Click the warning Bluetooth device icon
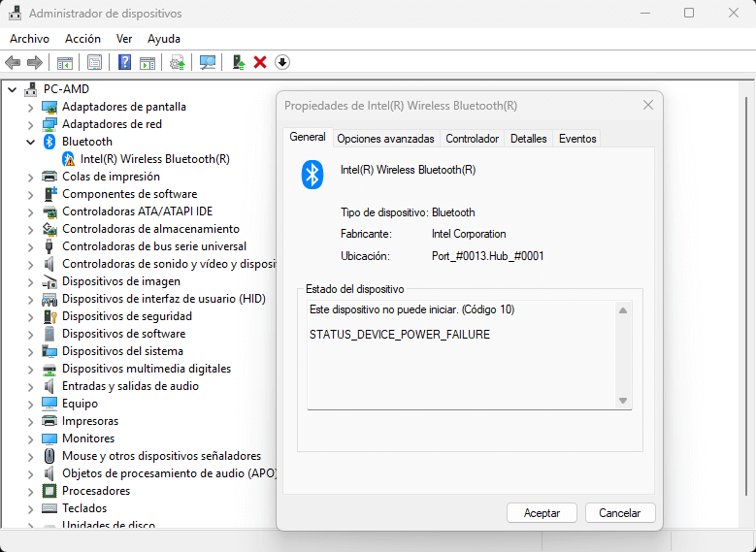 69,159
